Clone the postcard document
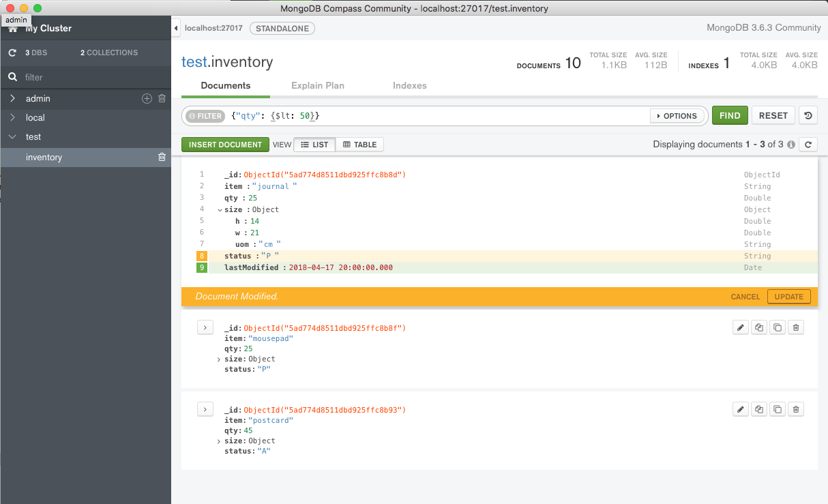 [x=759, y=409]
